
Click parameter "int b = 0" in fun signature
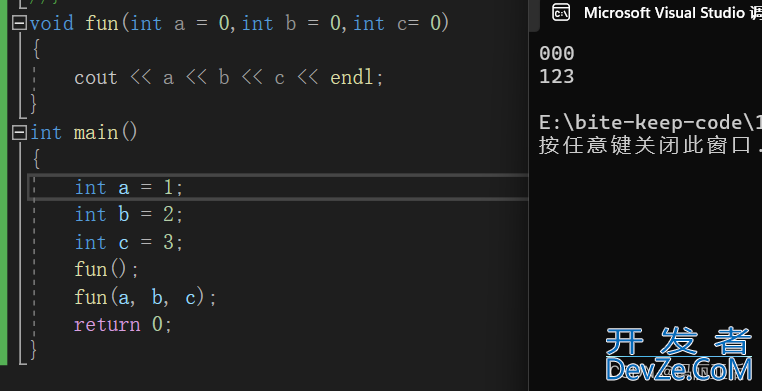coord(291,23)
